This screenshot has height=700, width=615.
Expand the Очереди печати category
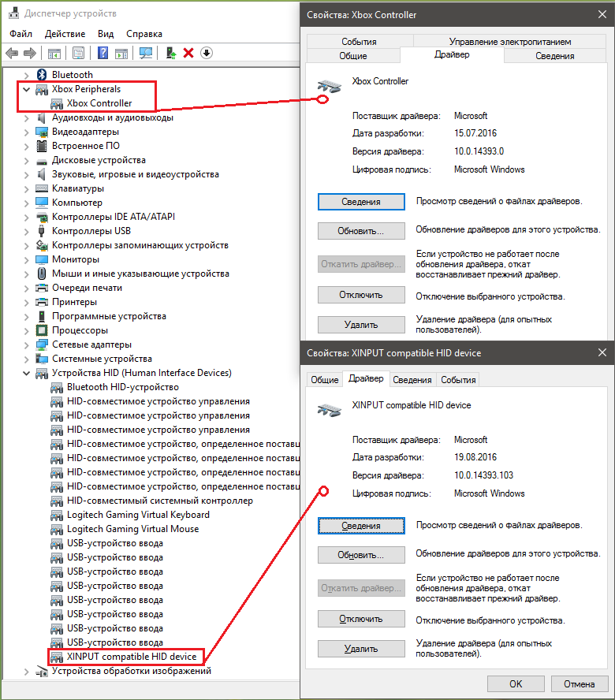pos(26,288)
